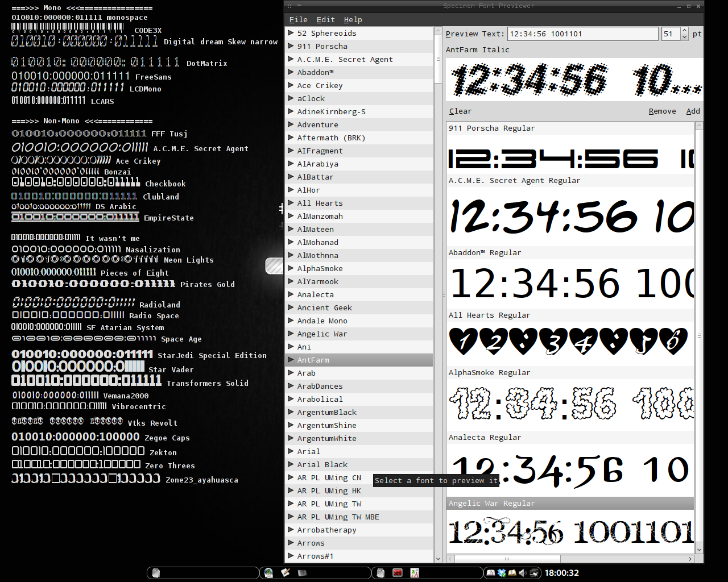Select AlMohanad in the font list
728x582 pixels.
tap(359, 242)
